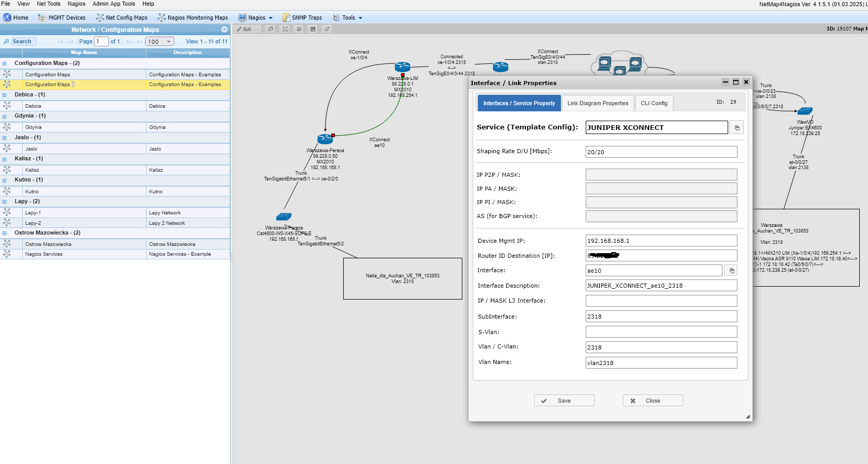This screenshot has width=868, height=464.
Task: Click the map icon of the Debica row
Action: 7,106
